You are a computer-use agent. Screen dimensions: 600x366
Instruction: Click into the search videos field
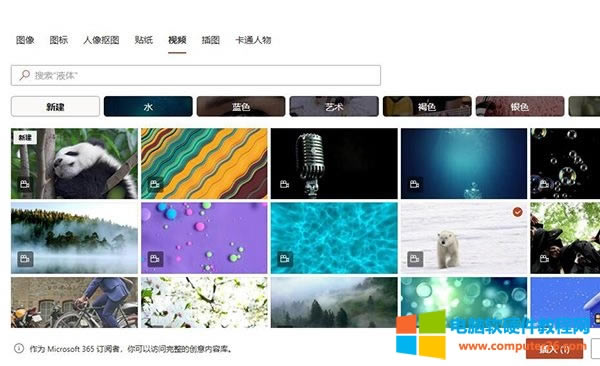pyautogui.click(x=196, y=75)
